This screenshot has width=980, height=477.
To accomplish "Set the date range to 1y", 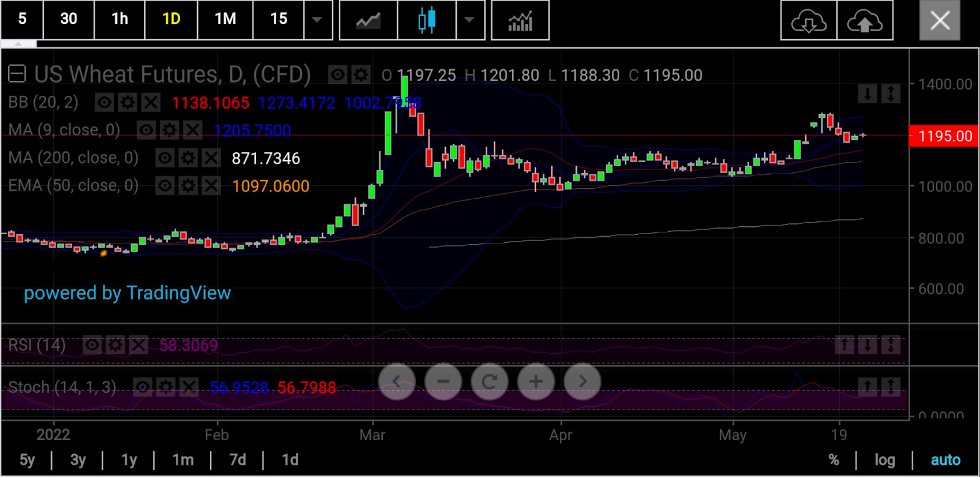I will (x=129, y=460).
